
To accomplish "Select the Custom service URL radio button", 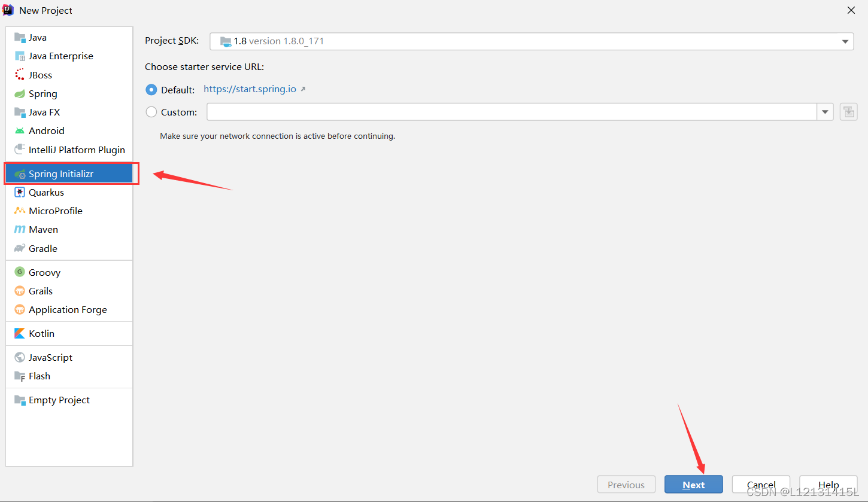I will click(x=151, y=112).
